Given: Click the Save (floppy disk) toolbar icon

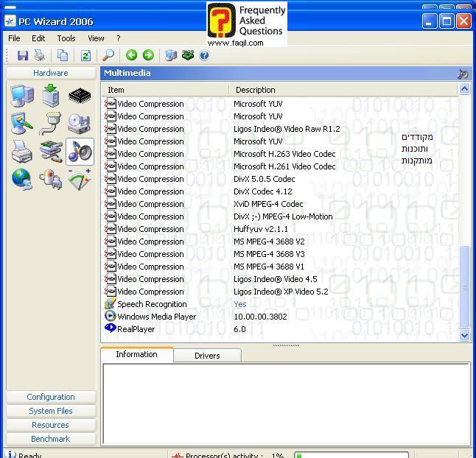Looking at the screenshot, I should (23, 55).
